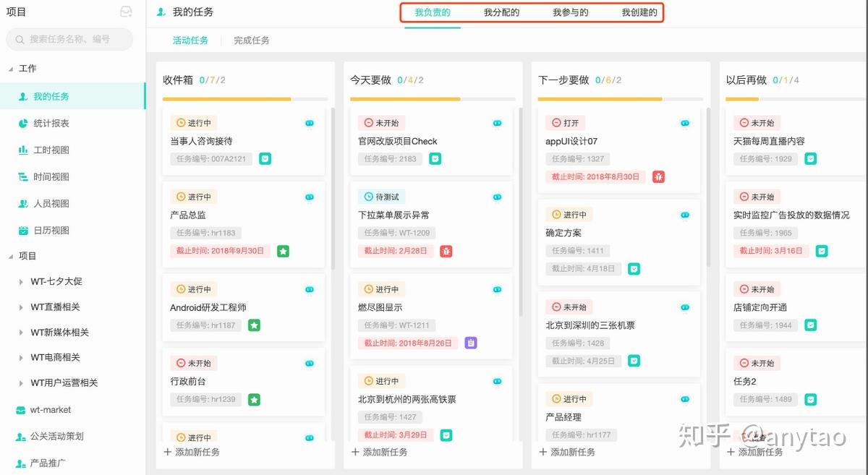Click the wt-market project icon

(x=21, y=410)
